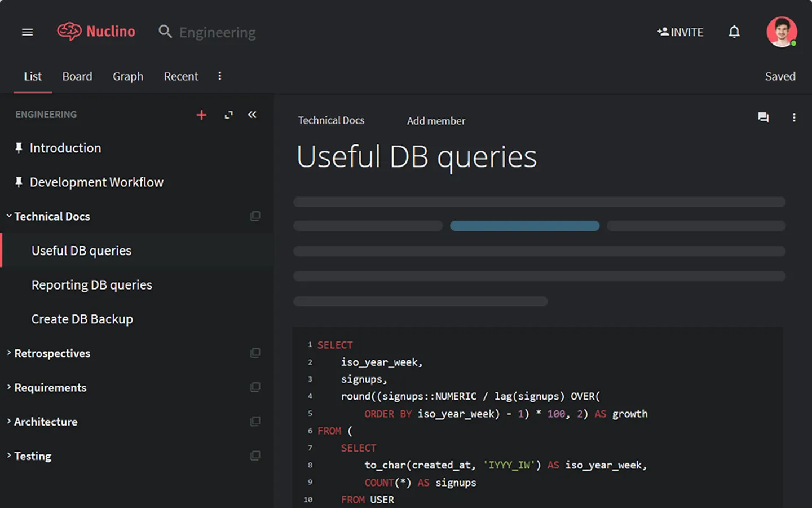The image size is (812, 508).
Task: Open the Technical Docs breadcrumb link
Action: pyautogui.click(x=331, y=120)
